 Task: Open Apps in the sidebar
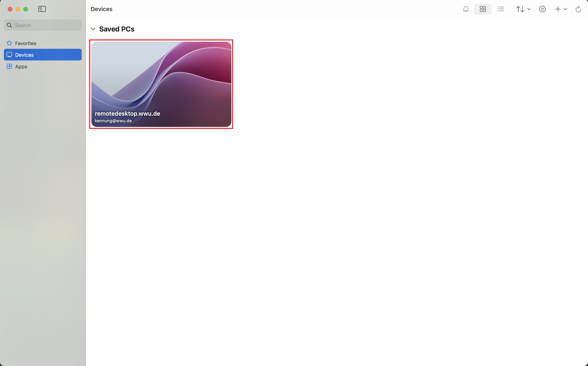[21, 66]
